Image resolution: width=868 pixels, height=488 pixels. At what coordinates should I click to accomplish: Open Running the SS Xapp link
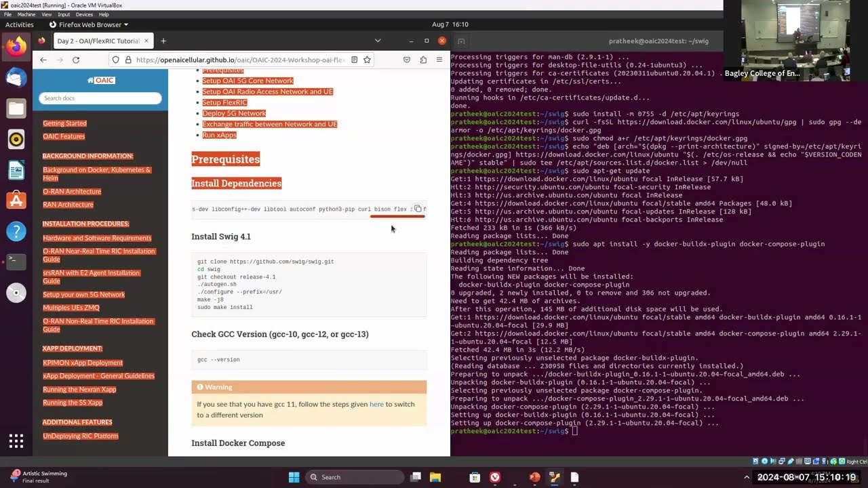[73, 403]
